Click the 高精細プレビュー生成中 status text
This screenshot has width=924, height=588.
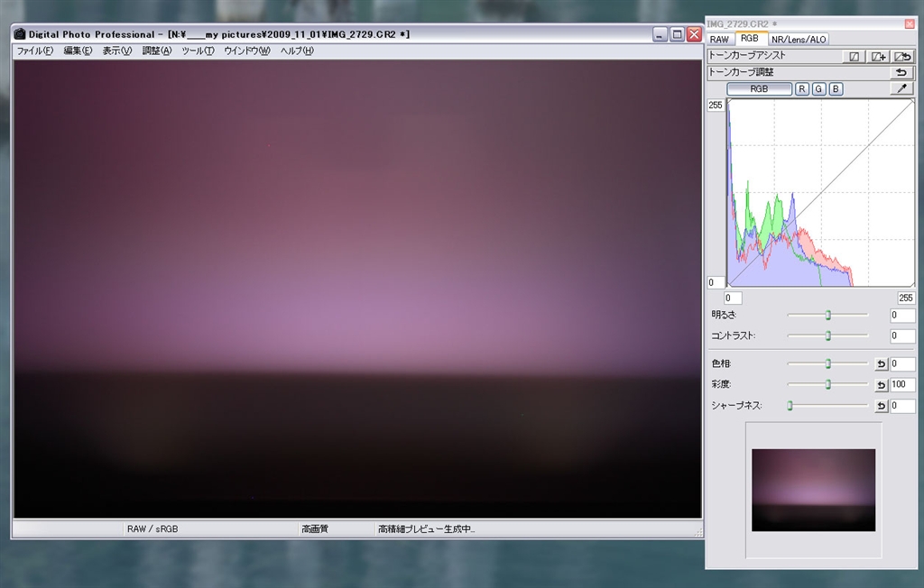(x=427, y=529)
